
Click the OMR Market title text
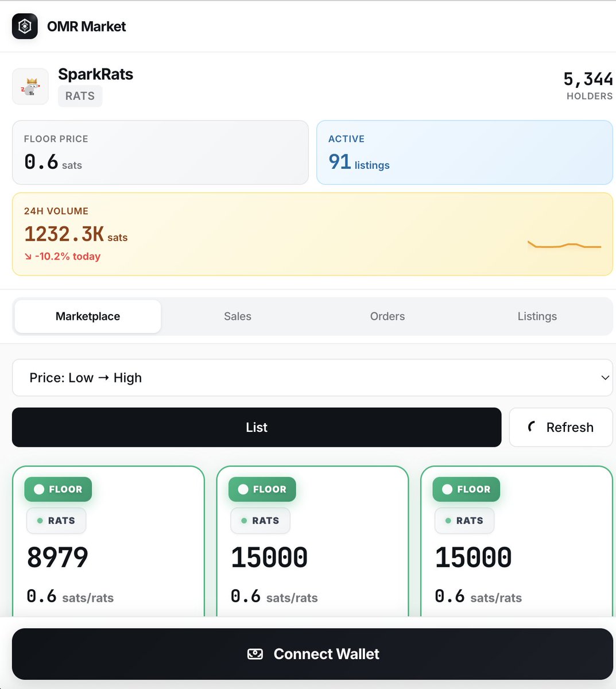pos(86,26)
